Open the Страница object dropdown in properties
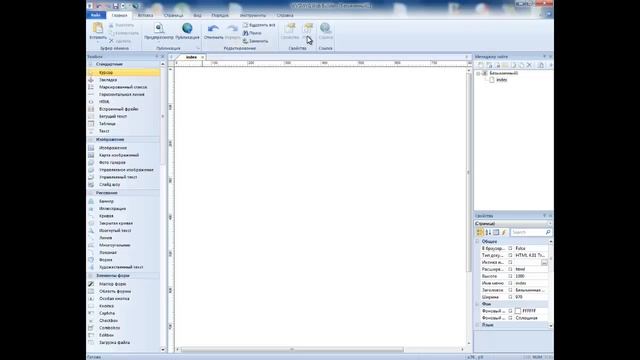The width and height of the screenshot is (640, 360). point(549,224)
